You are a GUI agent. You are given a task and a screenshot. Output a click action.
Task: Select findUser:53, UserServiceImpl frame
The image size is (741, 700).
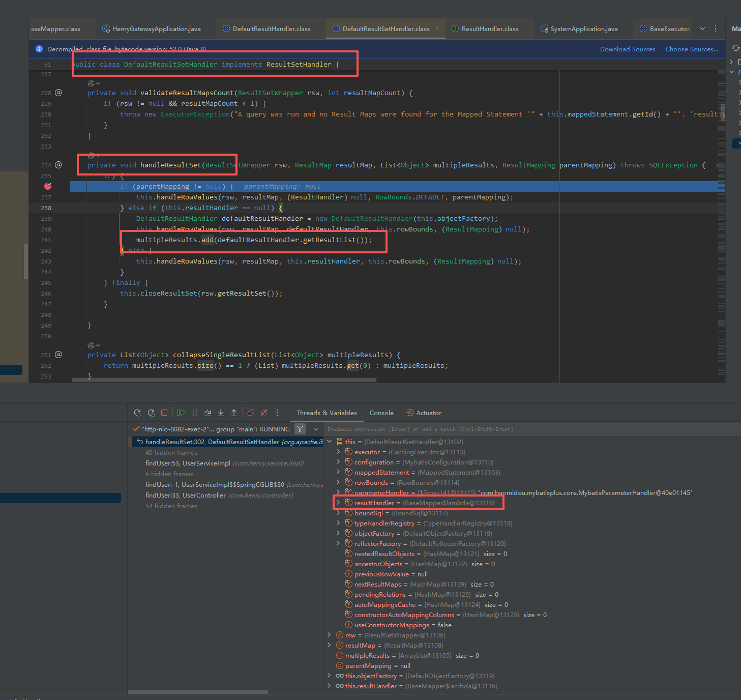[224, 463]
